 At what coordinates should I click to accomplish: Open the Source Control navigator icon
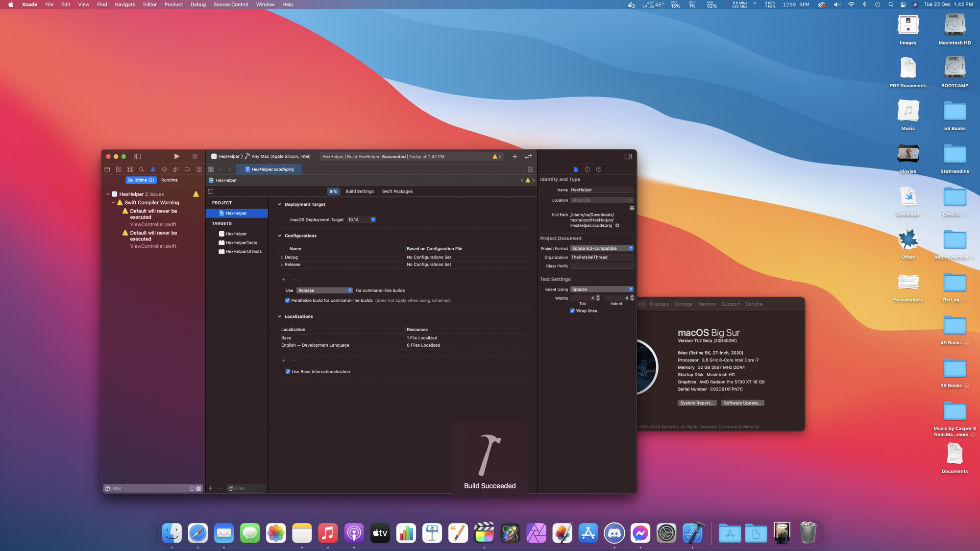pyautogui.click(x=119, y=169)
